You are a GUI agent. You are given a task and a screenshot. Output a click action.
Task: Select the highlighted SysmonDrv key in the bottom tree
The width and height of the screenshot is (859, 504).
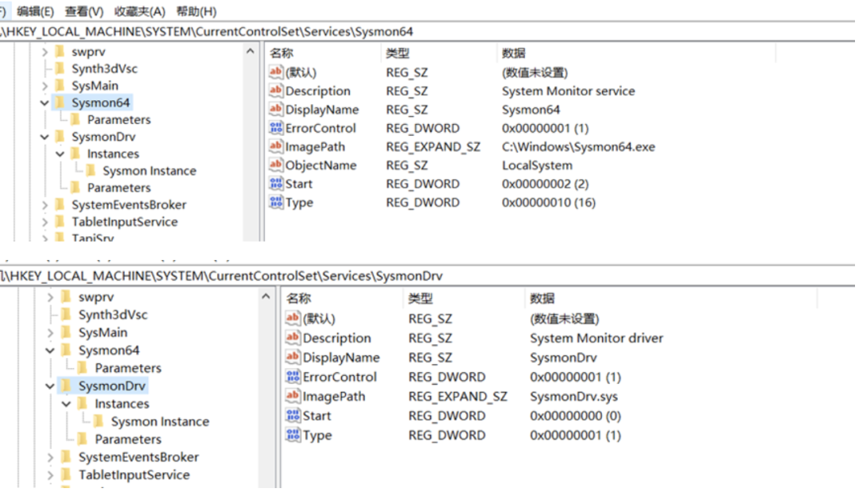112,386
